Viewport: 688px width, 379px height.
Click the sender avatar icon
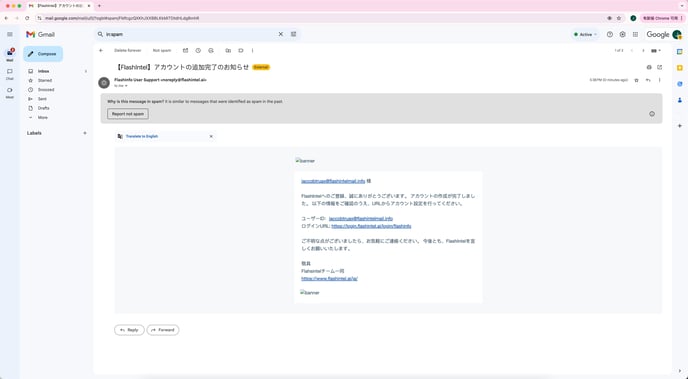click(104, 82)
